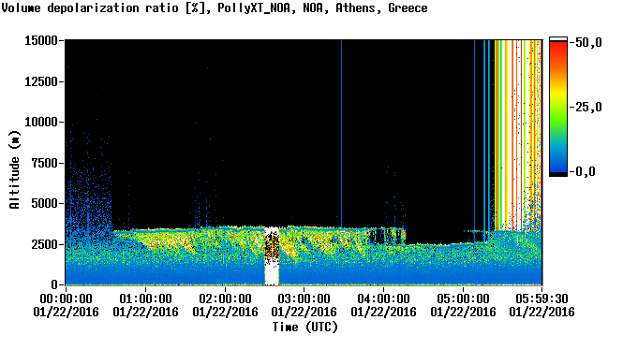This screenshot has height=364, width=623.
Task: Click the Altitude (m) axis title
Action: (14, 169)
